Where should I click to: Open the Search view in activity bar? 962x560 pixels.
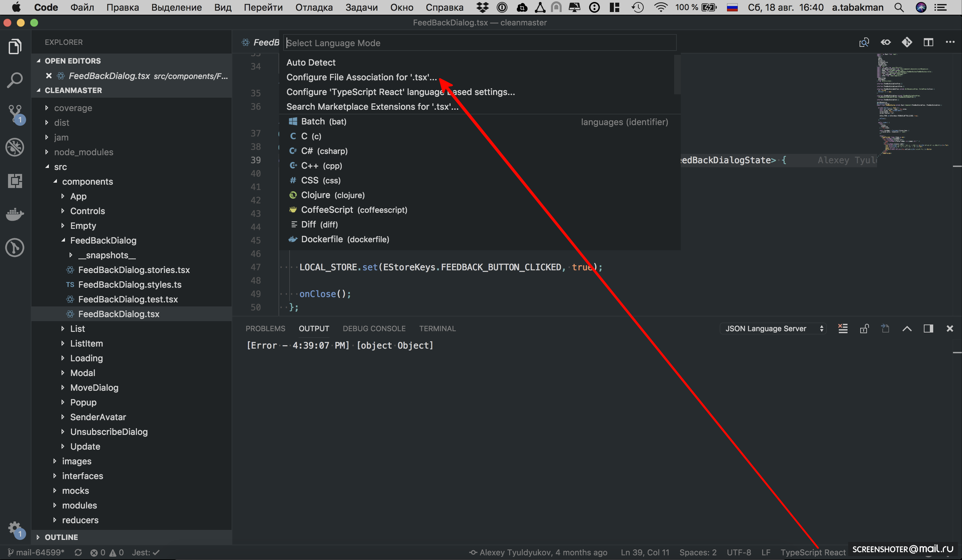[x=15, y=80]
